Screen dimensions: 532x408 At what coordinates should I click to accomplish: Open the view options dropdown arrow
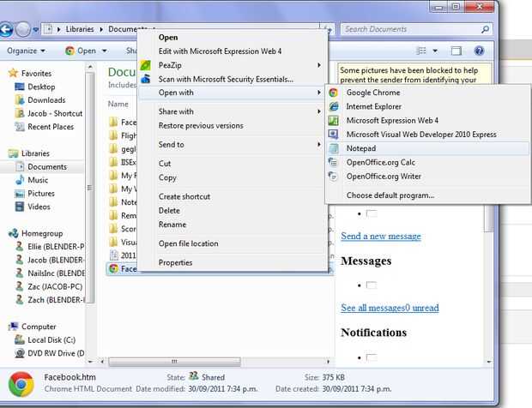pos(435,51)
